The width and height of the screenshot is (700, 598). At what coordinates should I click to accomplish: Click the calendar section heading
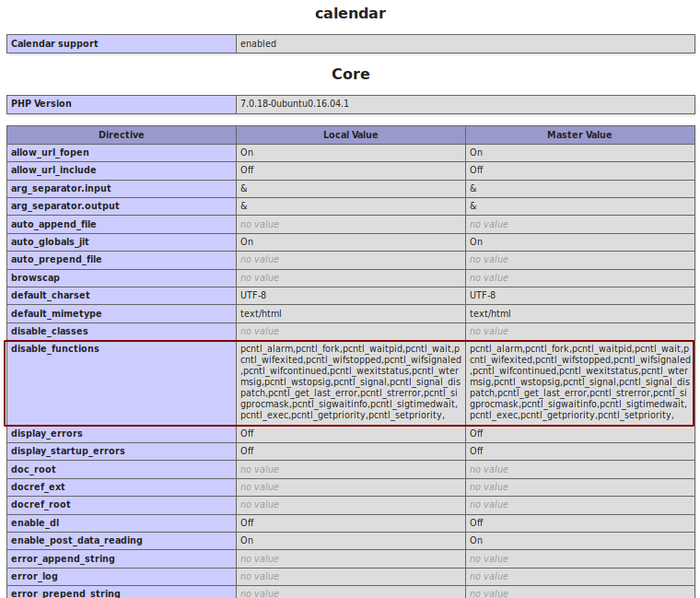point(350,13)
